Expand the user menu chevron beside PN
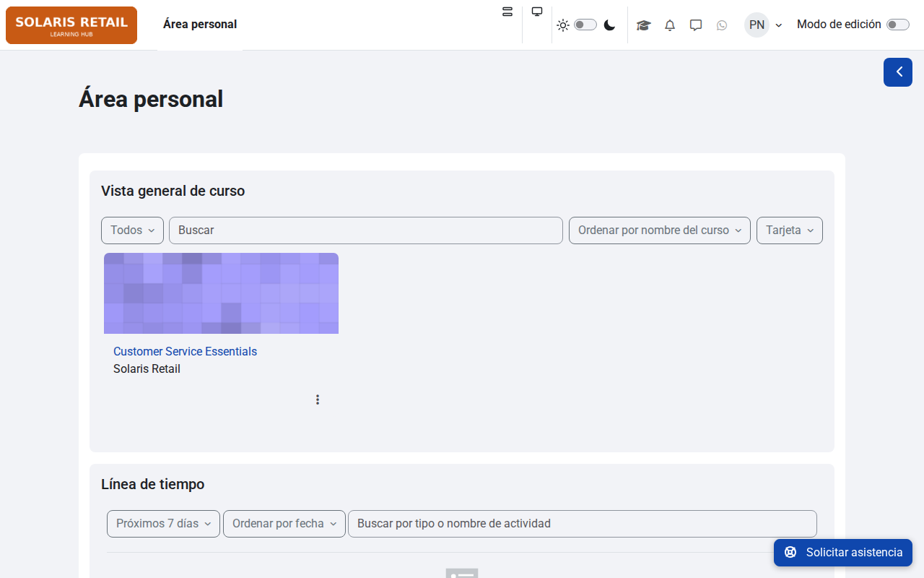The image size is (924, 578). coord(779,25)
